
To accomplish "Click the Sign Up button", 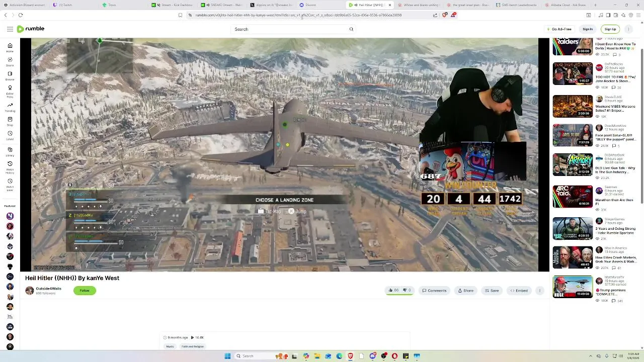I will point(610,29).
